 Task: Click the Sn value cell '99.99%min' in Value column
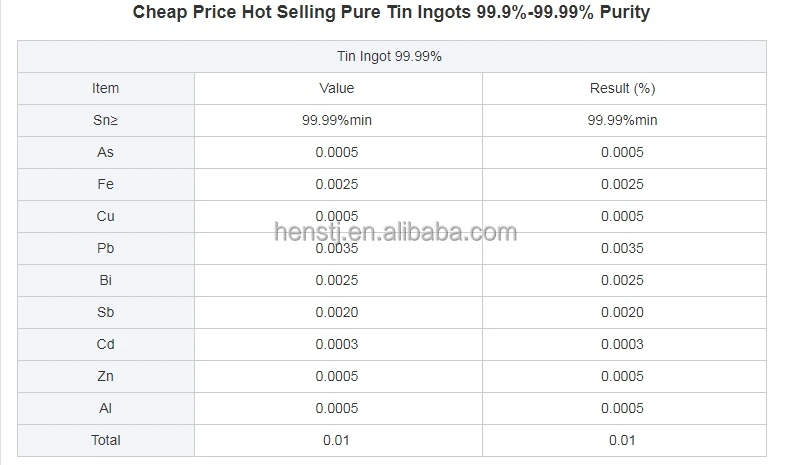(336, 120)
